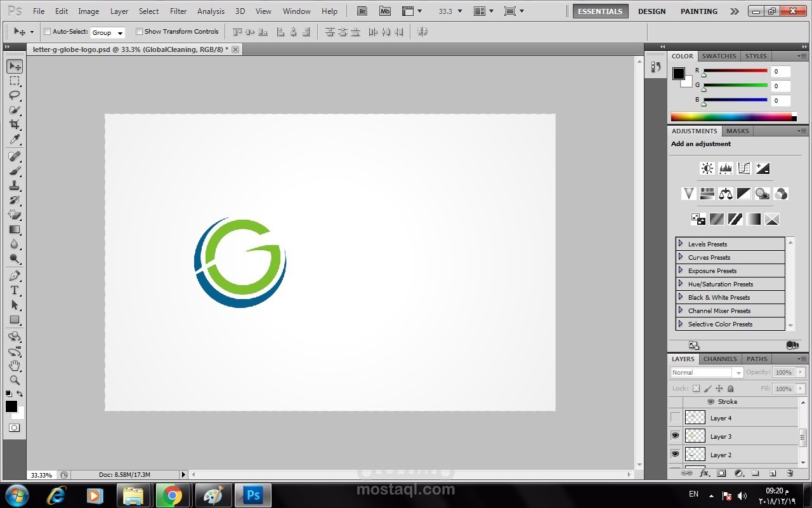Toggle Quick Mask mode

point(14,428)
